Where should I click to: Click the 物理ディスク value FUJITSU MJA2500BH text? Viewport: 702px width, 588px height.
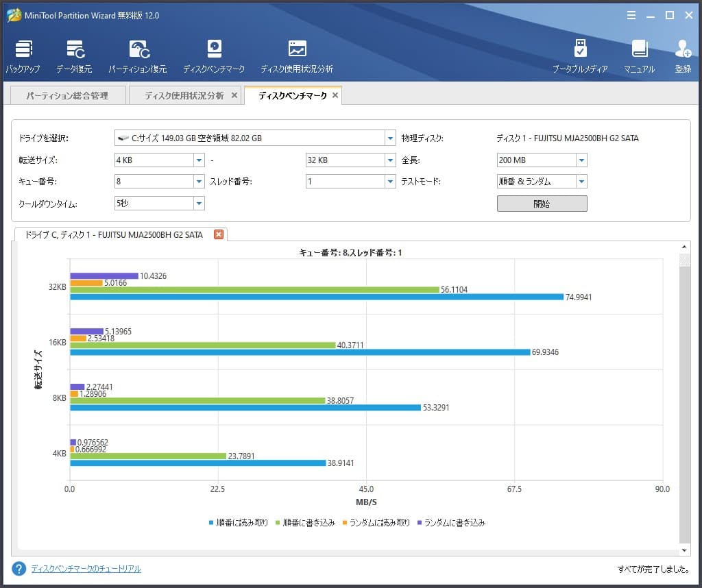click(x=567, y=138)
